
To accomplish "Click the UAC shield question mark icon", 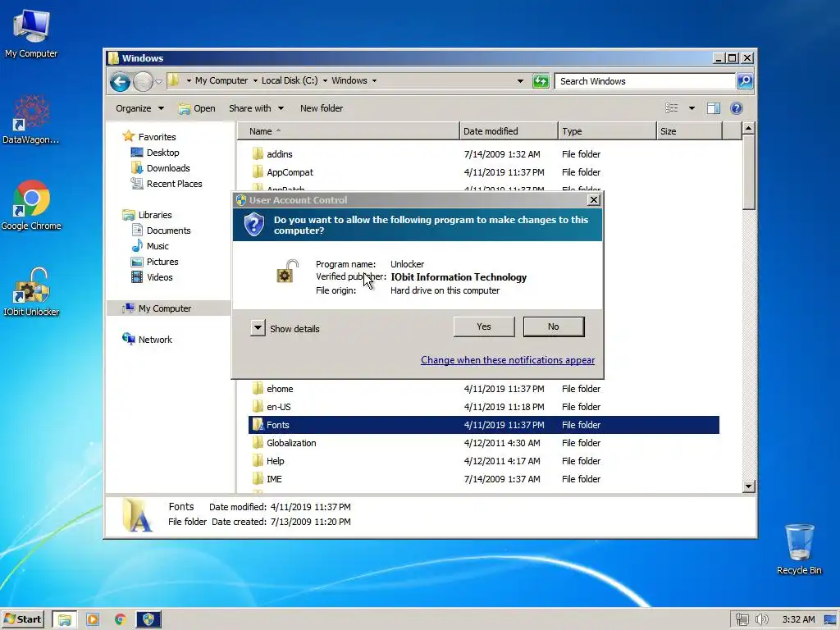I will (254, 224).
